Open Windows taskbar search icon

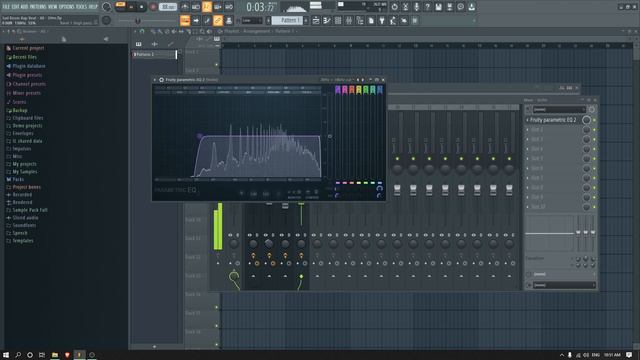pyautogui.click(x=18, y=355)
